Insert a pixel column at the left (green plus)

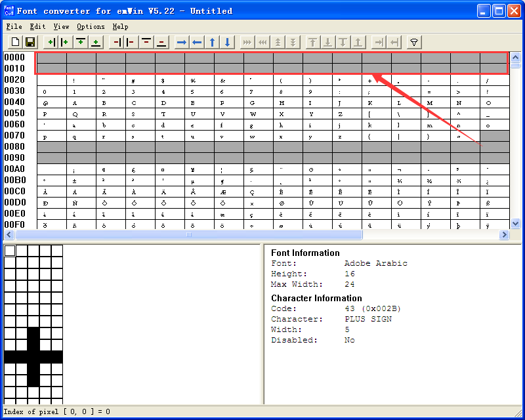tap(51, 42)
